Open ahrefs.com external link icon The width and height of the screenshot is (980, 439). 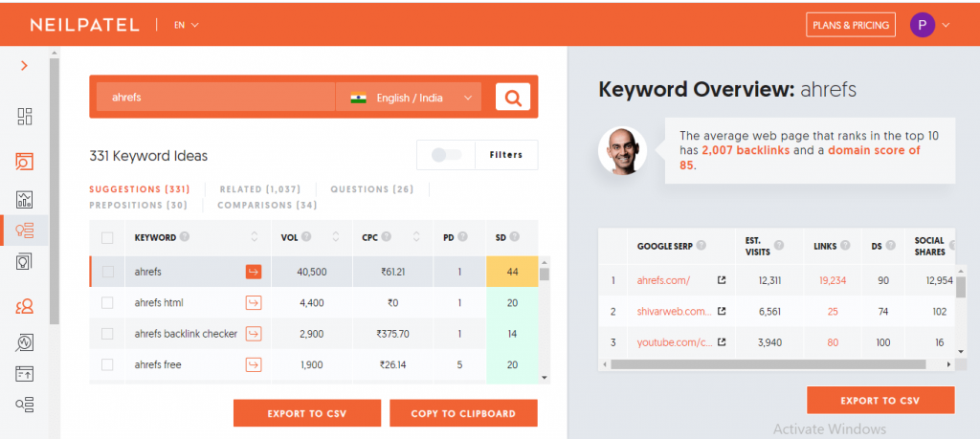(x=722, y=280)
